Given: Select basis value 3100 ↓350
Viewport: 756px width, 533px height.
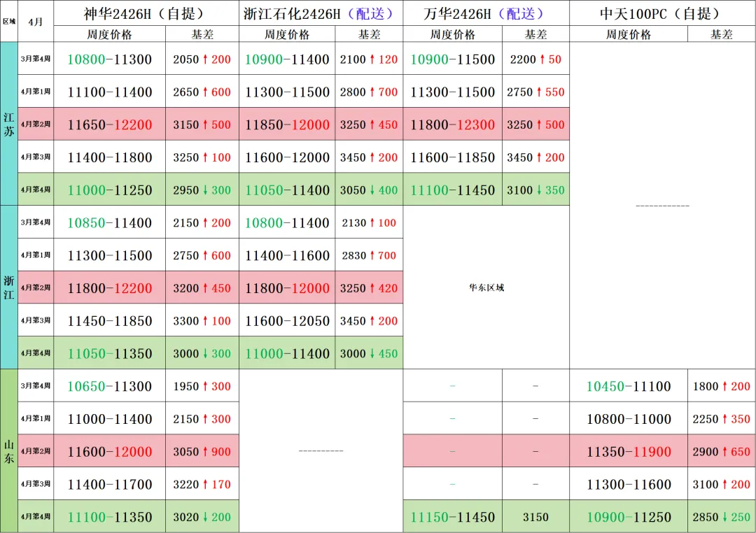Looking at the screenshot, I should pyautogui.click(x=535, y=190).
